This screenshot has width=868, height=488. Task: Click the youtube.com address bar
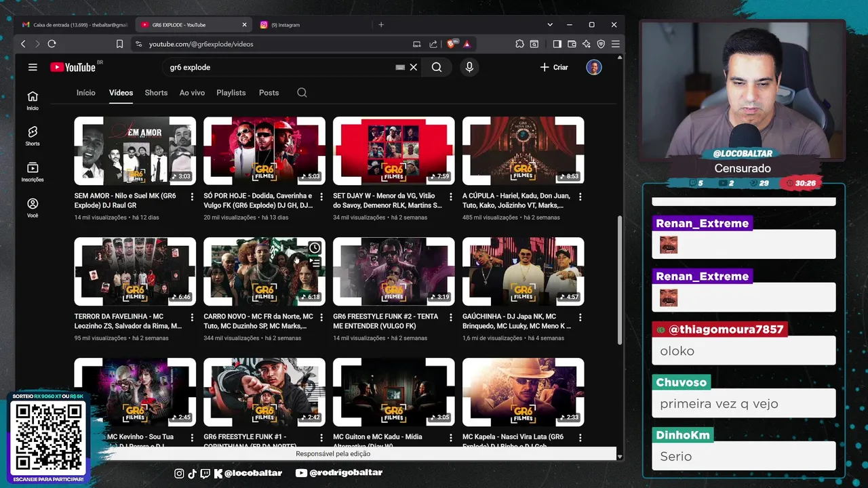271,44
